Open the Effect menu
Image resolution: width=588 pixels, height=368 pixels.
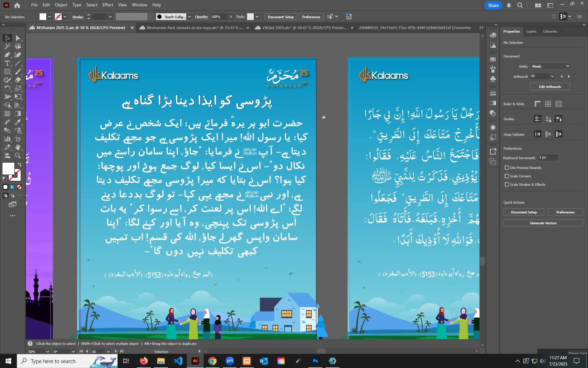tap(108, 5)
